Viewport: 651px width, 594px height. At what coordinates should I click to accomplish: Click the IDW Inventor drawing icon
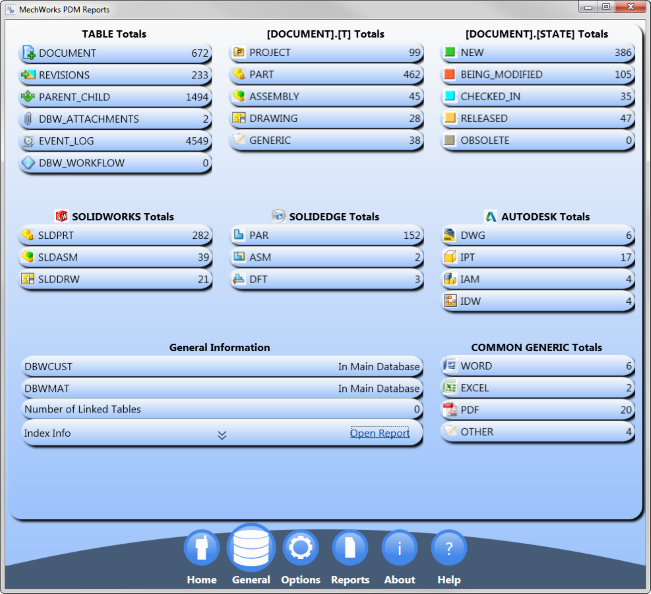(450, 301)
